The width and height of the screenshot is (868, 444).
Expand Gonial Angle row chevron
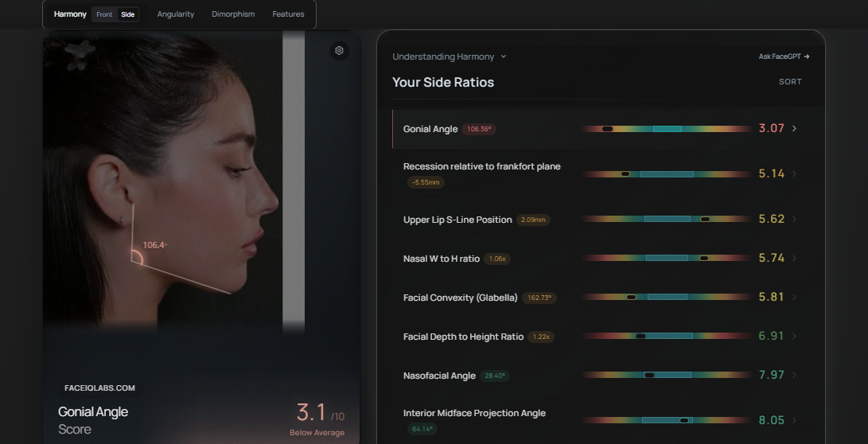[x=794, y=129]
